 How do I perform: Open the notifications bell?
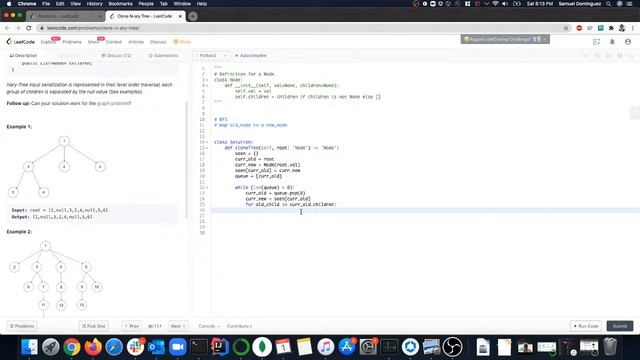612,42
